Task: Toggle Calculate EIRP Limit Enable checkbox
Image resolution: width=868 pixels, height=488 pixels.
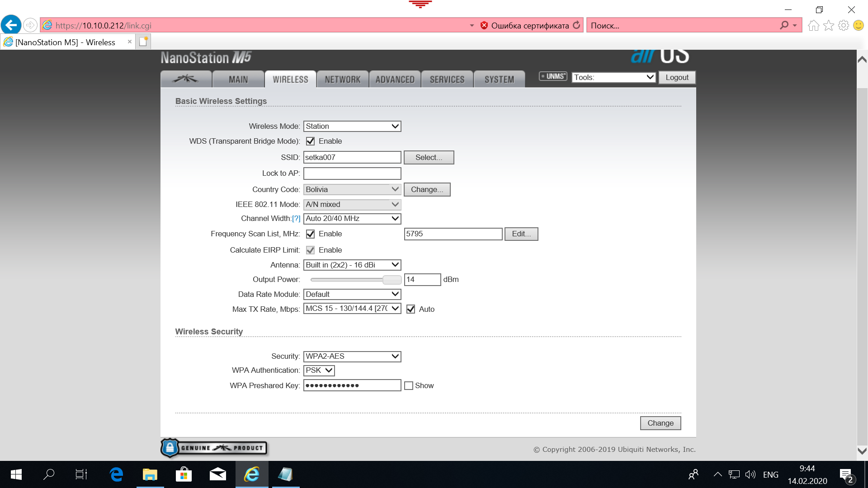Action: 310,250
